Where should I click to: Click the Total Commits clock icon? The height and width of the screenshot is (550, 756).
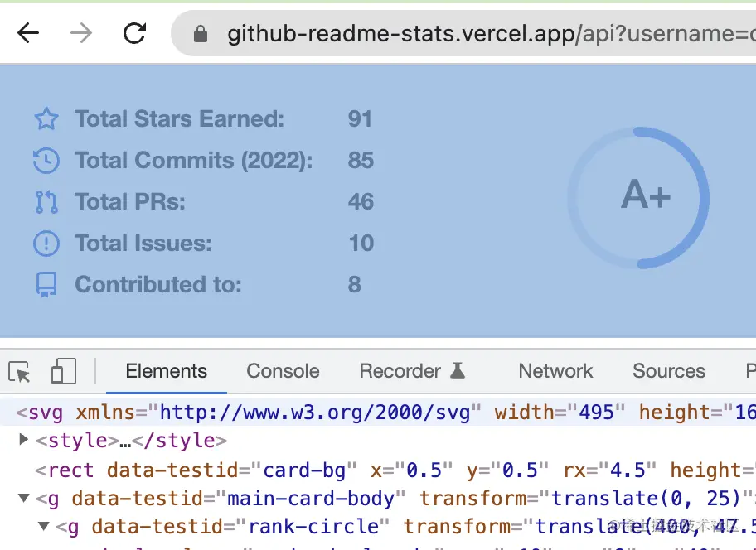(46, 161)
